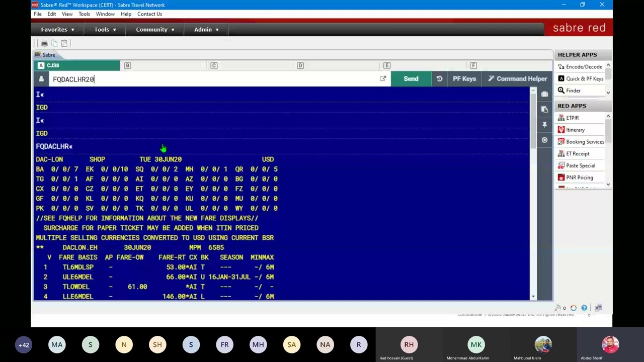Click fare basis TL6MDLSP in row 1
Screen dimensions: 644x362
78,267
